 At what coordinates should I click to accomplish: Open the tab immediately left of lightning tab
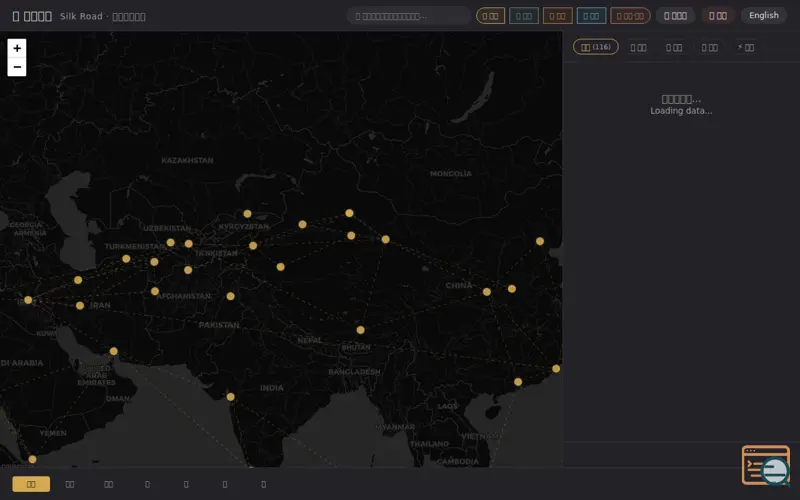click(710, 47)
